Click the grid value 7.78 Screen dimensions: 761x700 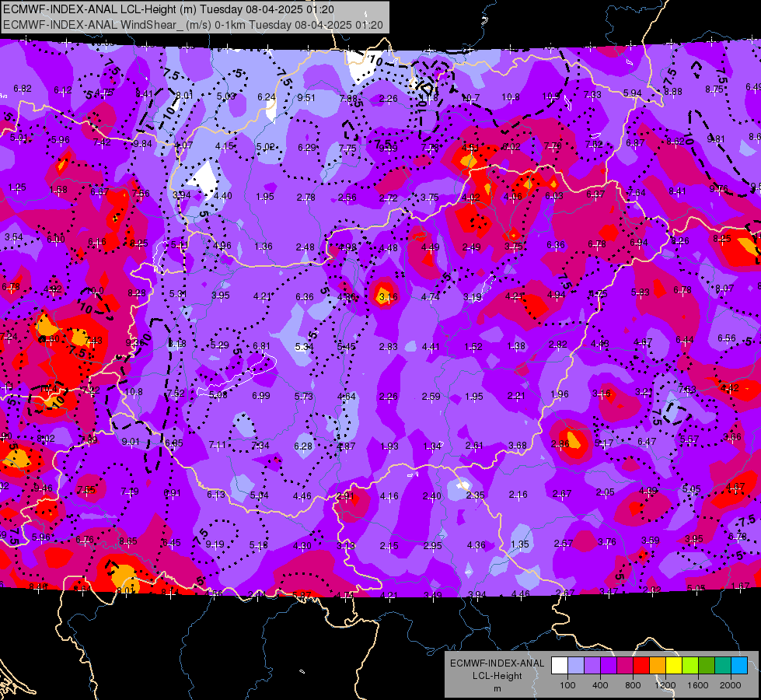coord(430,147)
